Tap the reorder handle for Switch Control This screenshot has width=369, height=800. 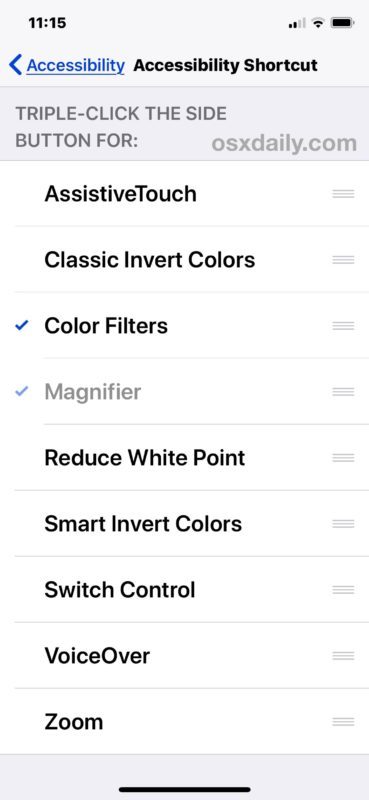click(x=343, y=589)
